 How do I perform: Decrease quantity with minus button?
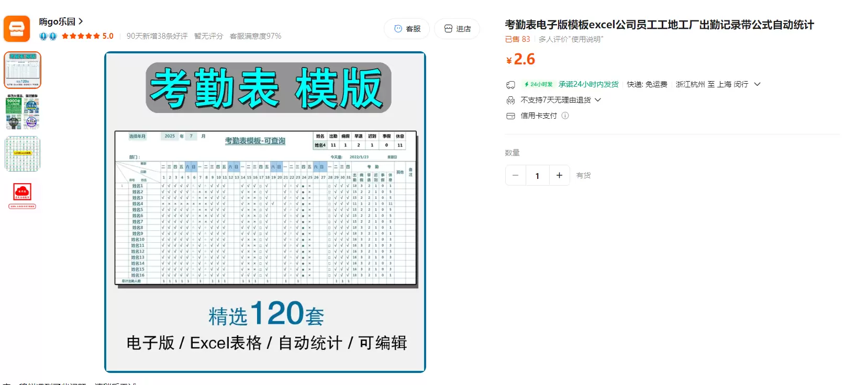pyautogui.click(x=516, y=175)
